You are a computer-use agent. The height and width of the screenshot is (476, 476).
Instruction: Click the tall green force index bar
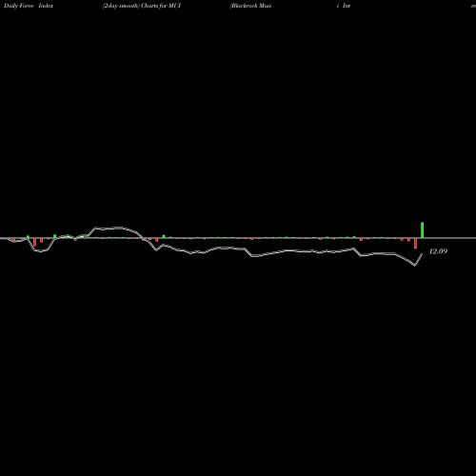[423, 230]
